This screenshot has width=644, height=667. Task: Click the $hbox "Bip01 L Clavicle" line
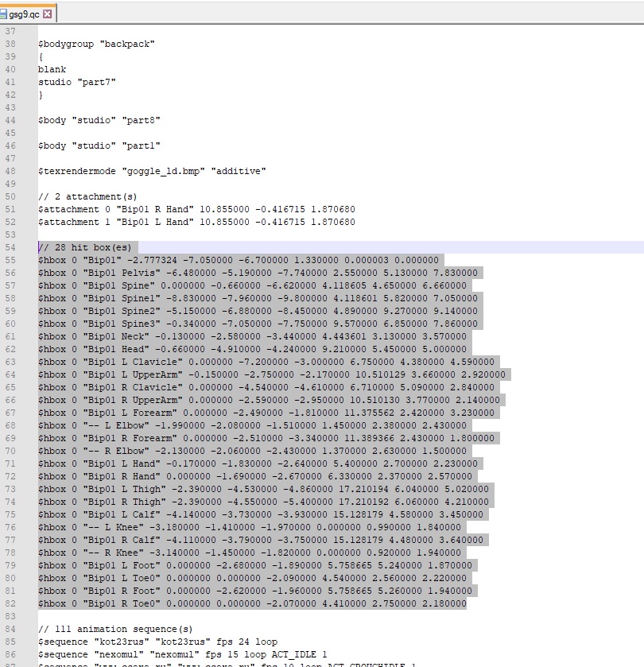(266, 362)
